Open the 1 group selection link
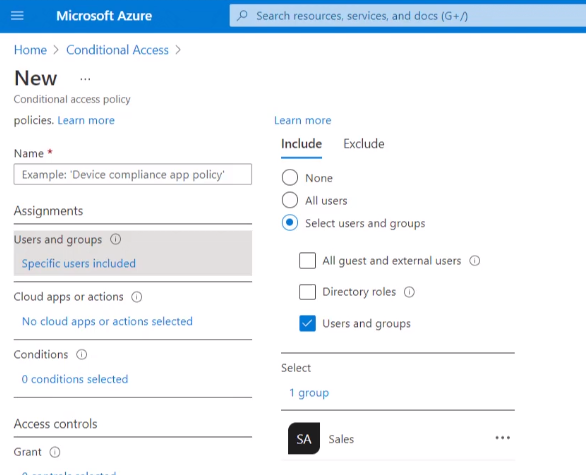The image size is (586, 475). coord(309,393)
